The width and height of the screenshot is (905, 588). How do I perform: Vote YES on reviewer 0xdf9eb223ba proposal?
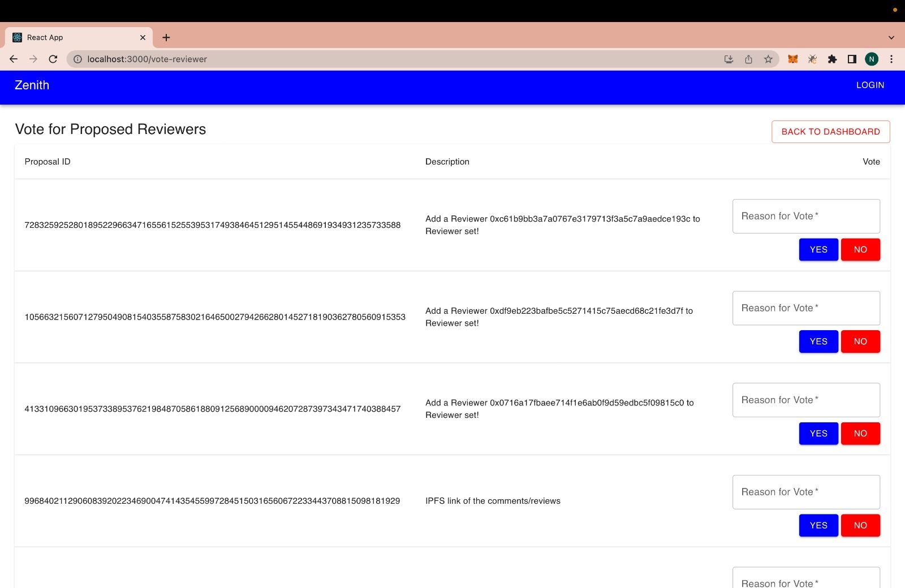(818, 341)
